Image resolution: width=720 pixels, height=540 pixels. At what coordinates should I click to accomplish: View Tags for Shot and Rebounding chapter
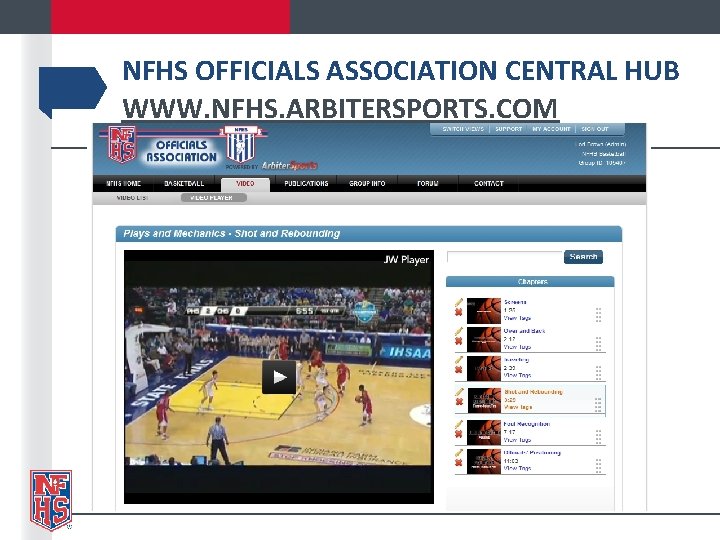point(518,407)
